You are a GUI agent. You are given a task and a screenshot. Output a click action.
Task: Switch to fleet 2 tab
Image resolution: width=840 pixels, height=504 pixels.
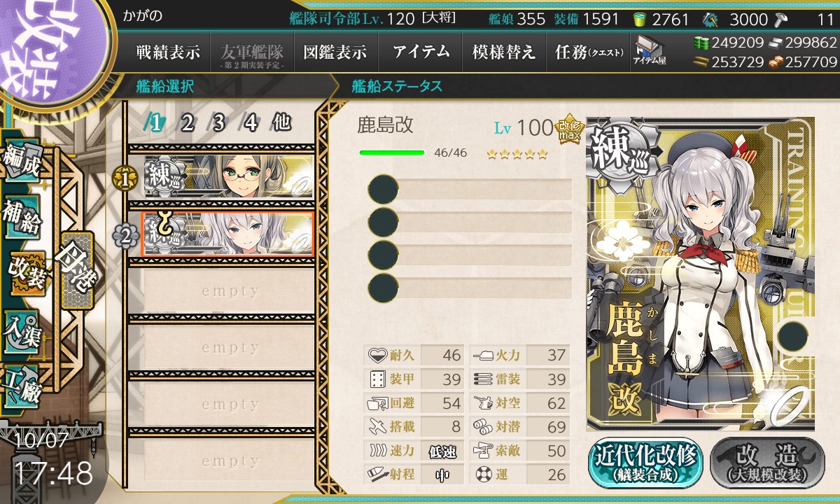(186, 123)
